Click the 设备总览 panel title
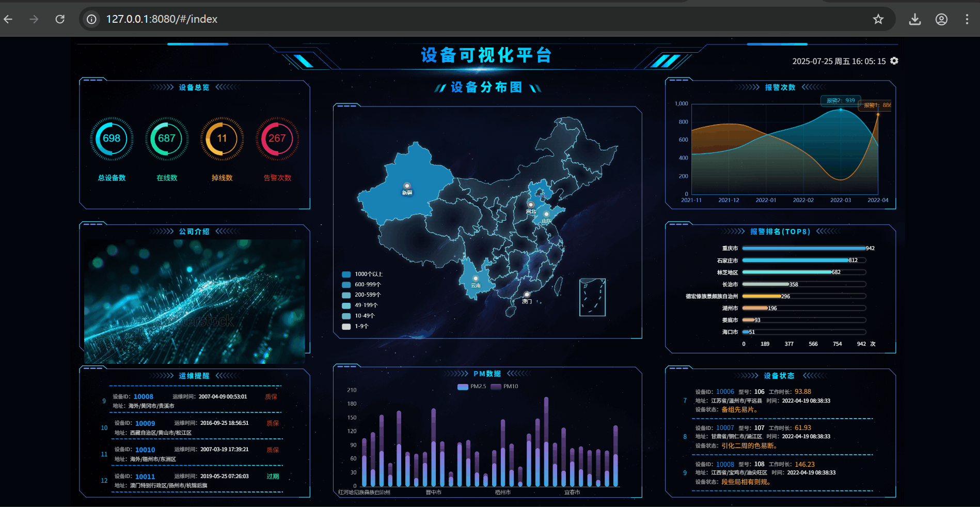Screen dimensions: 980x507 tap(194, 87)
